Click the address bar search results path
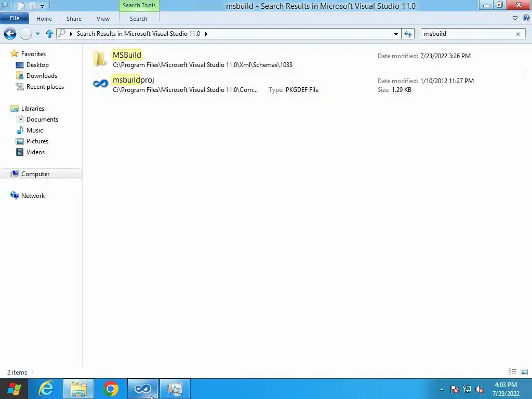This screenshot has height=399, width=532. 138,34
